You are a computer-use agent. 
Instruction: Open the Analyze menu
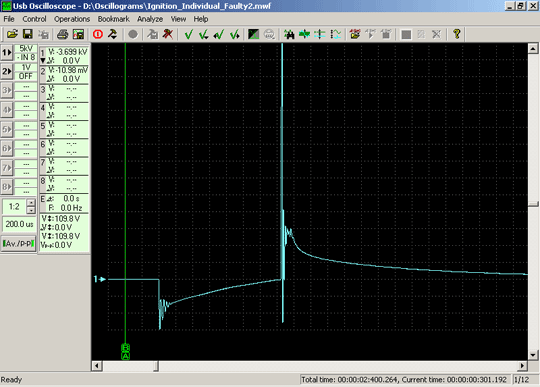pos(150,19)
